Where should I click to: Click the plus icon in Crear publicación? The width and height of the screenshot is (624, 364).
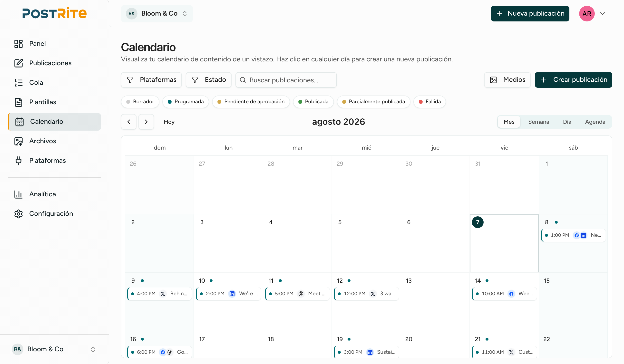pos(544,80)
